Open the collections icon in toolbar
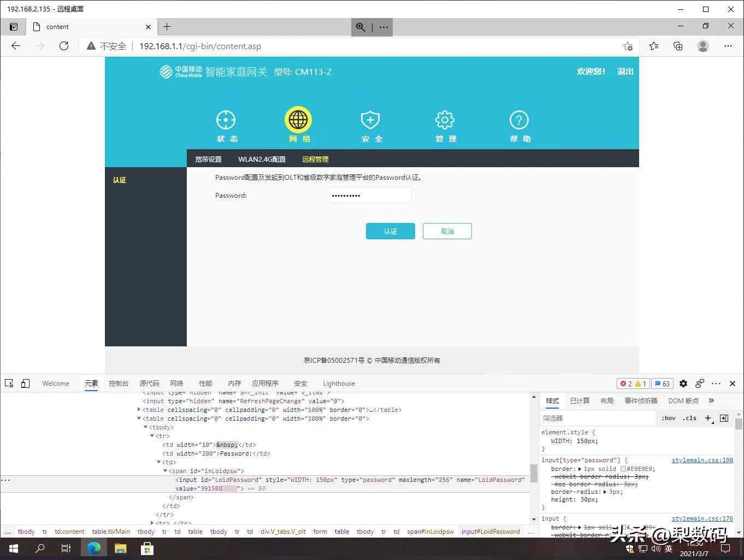Viewport: 744px width, 560px height. [x=678, y=46]
